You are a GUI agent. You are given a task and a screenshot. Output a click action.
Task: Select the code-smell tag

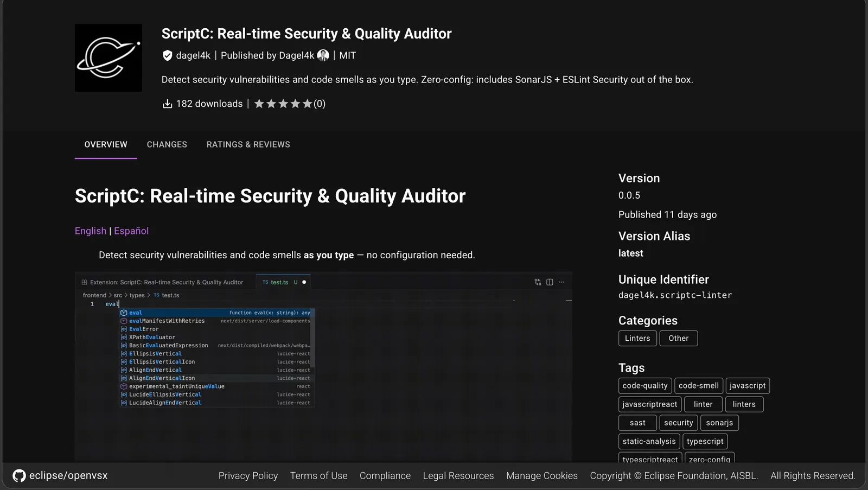(x=699, y=386)
